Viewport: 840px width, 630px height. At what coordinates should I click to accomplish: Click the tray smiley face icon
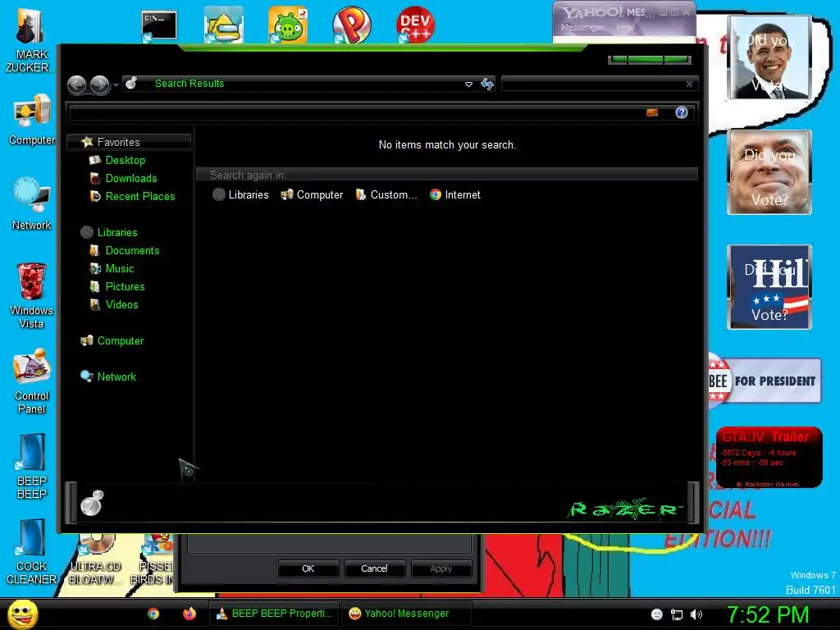[657, 614]
